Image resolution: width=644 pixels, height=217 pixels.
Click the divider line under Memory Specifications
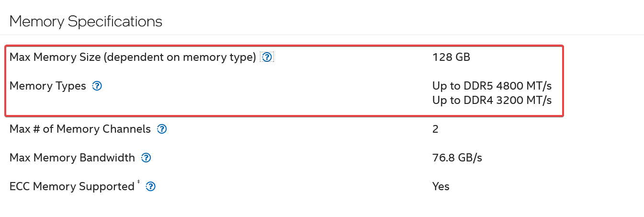coord(322,34)
